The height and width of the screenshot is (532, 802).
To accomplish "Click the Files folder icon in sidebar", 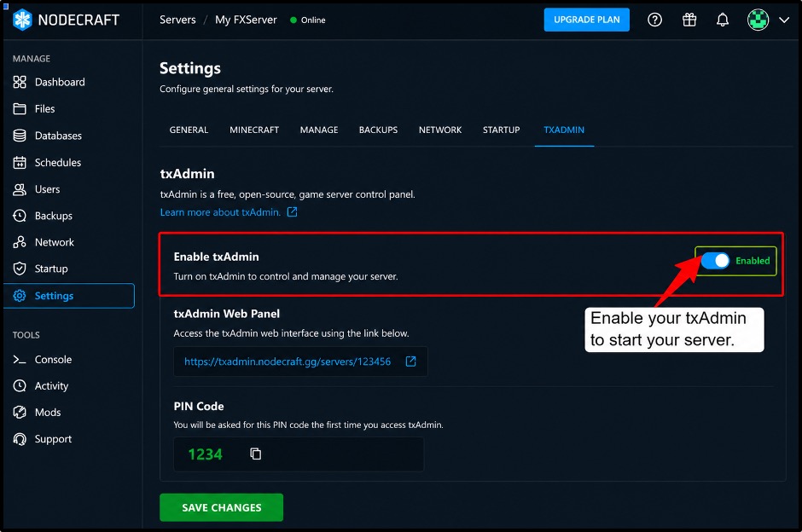I will point(20,109).
